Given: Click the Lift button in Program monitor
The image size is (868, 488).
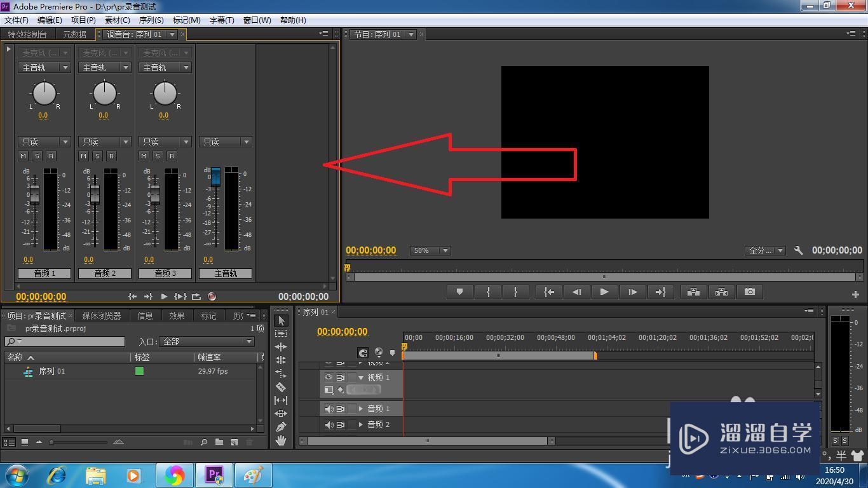Looking at the screenshot, I should pyautogui.click(x=693, y=292).
